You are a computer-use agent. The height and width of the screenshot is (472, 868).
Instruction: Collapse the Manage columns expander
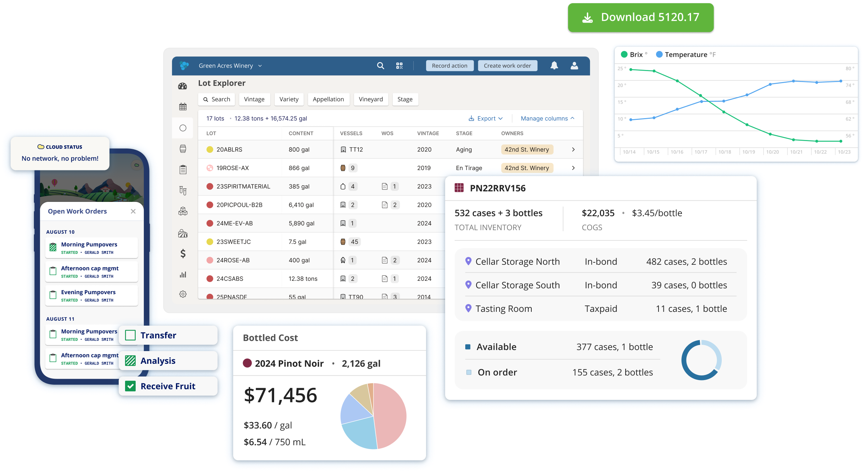(x=547, y=118)
